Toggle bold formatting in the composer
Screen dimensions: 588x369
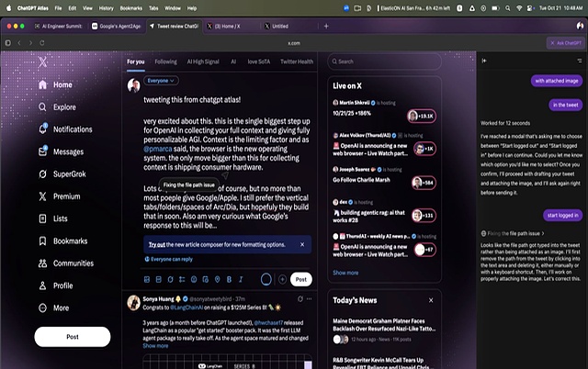click(229, 279)
